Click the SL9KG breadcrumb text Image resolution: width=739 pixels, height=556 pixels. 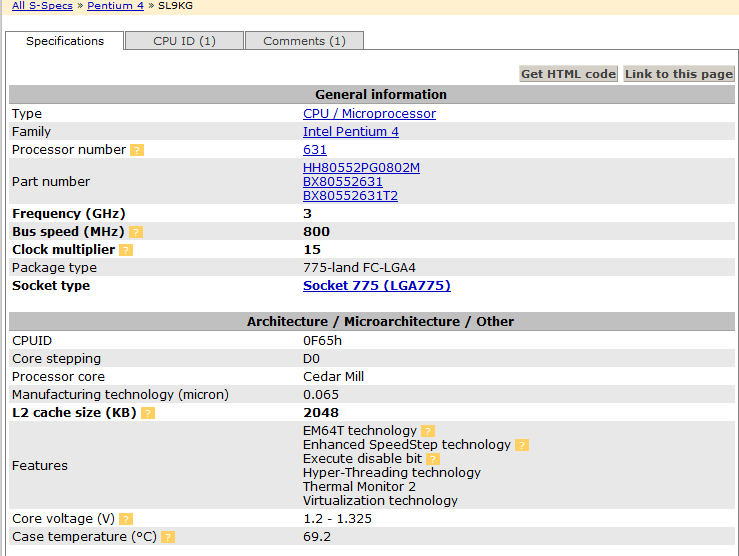point(175,6)
